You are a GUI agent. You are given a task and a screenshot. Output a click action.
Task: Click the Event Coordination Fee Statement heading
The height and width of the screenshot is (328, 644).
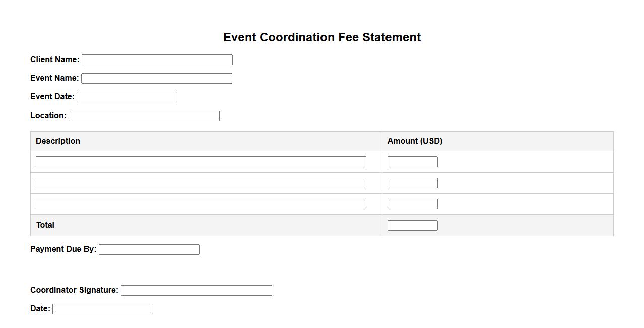(322, 37)
